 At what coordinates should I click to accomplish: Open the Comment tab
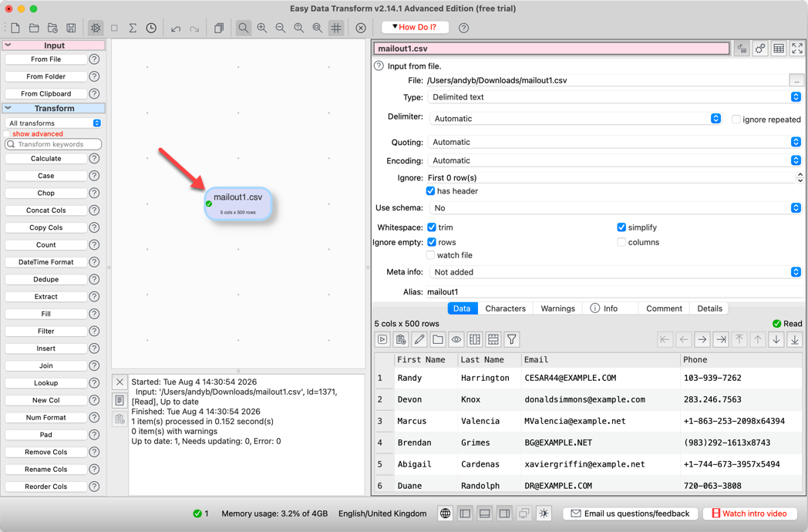point(664,308)
